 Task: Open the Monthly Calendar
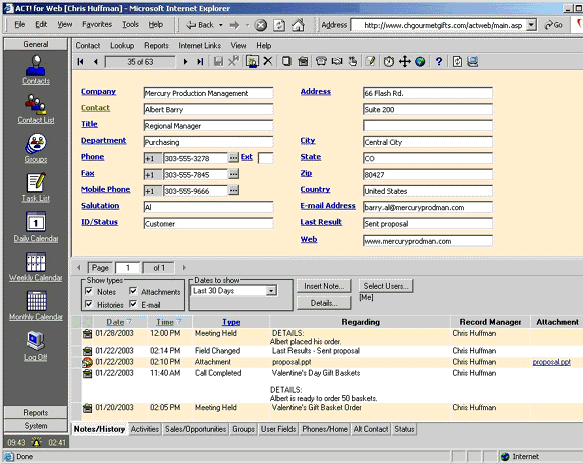[x=36, y=306]
